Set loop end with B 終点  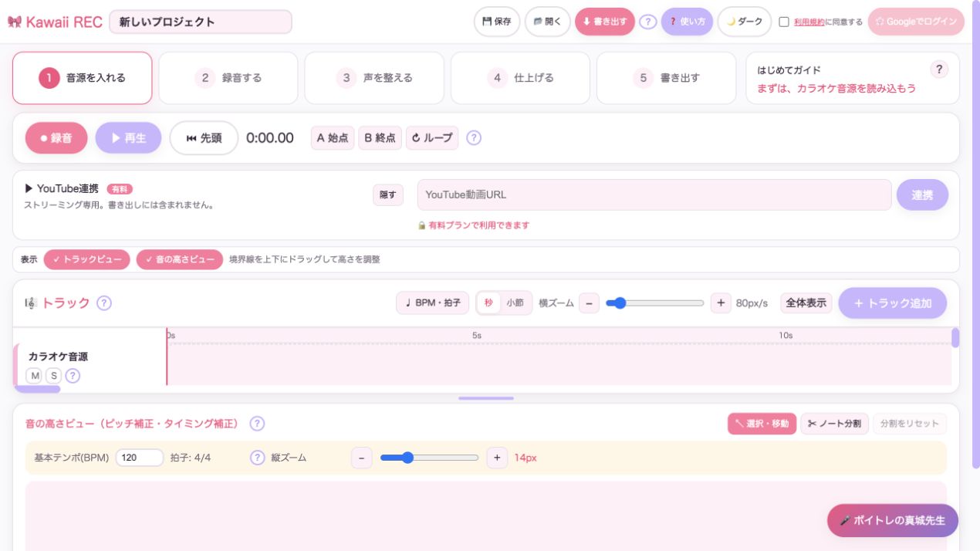[380, 138]
